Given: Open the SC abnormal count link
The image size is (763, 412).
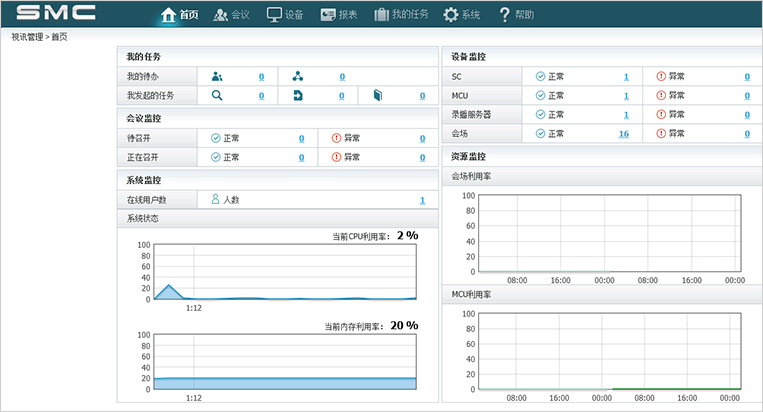Looking at the screenshot, I should tap(747, 77).
